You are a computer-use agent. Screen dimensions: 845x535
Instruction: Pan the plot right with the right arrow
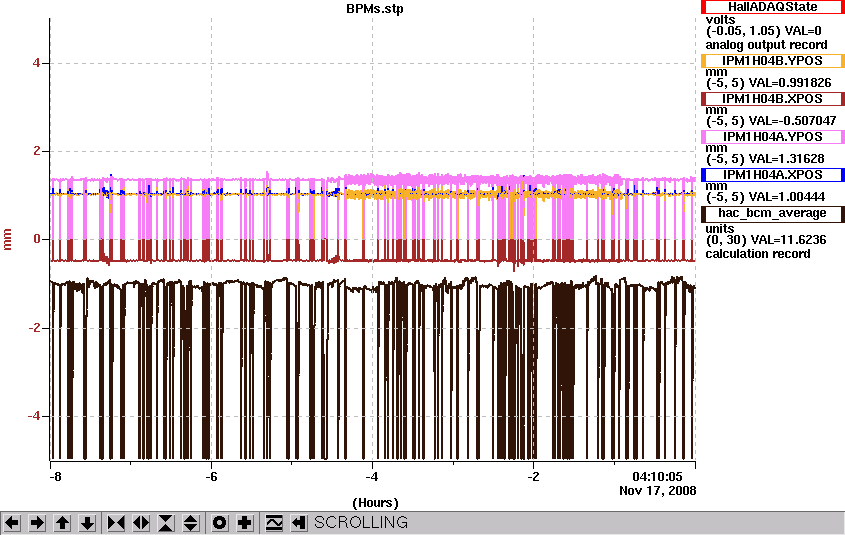point(37,523)
